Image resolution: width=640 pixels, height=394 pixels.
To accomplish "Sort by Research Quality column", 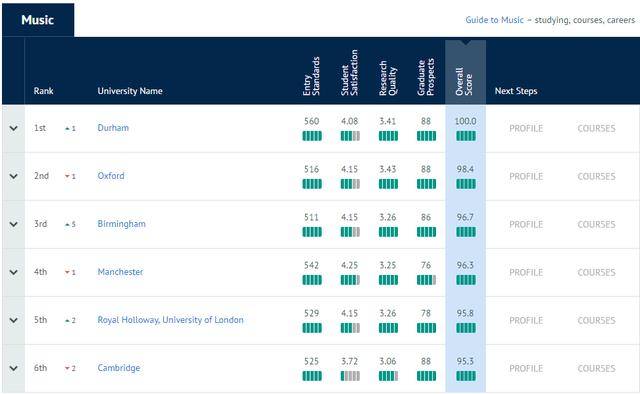I will (x=388, y=78).
